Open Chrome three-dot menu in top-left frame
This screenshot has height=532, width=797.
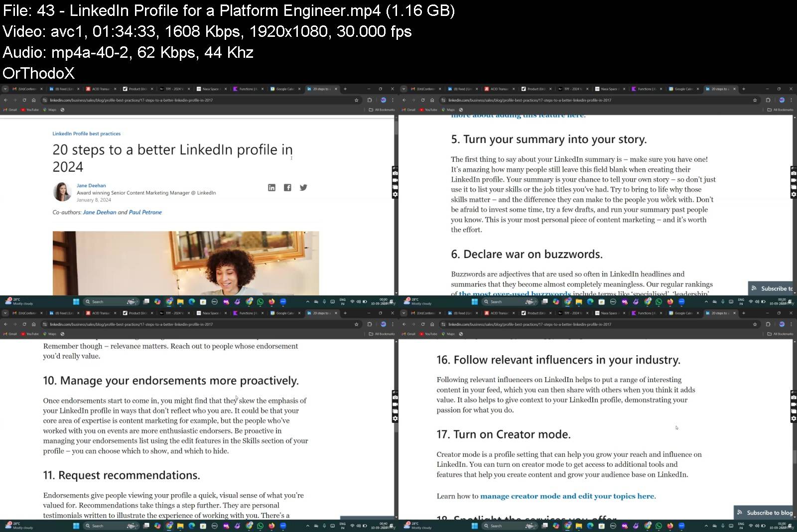393,100
